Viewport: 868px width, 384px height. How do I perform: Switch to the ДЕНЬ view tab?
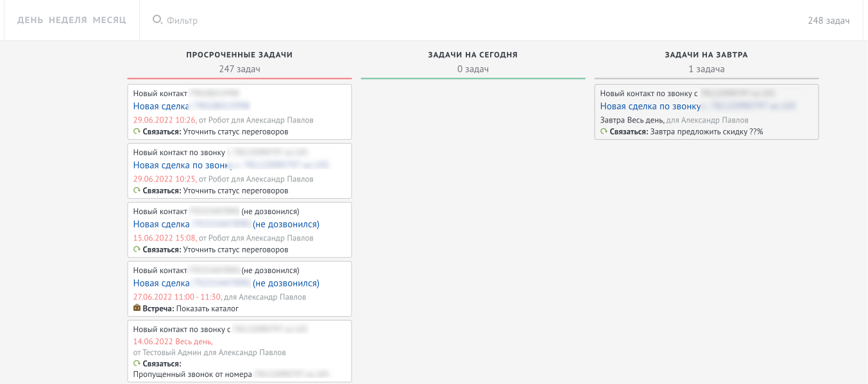[30, 20]
